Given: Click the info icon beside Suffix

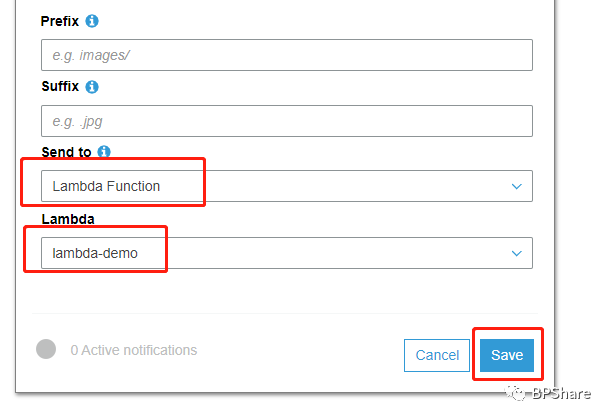Looking at the screenshot, I should [x=92, y=87].
